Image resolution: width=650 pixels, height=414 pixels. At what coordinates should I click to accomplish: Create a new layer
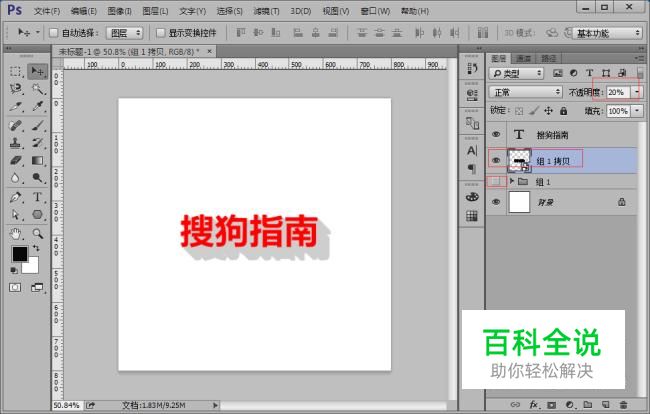coord(605,404)
